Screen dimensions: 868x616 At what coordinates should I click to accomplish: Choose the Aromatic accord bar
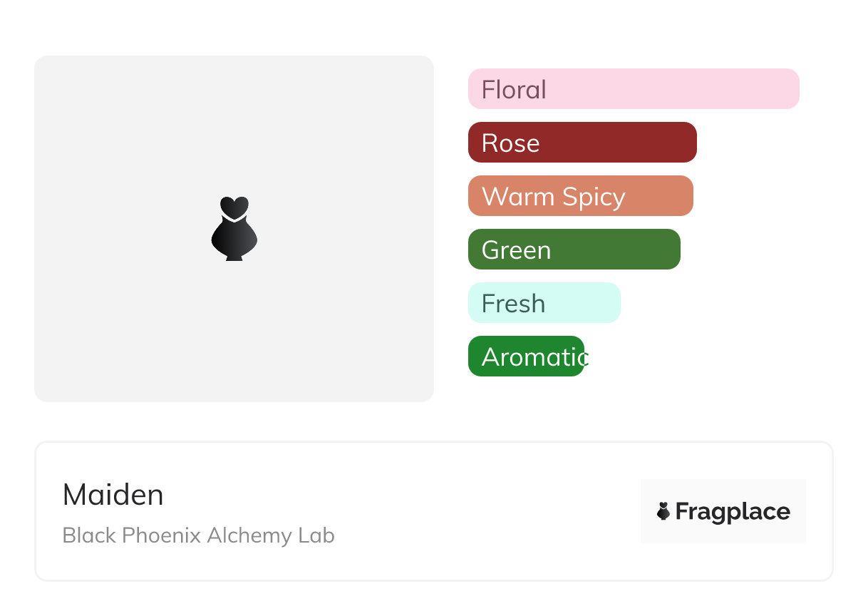click(x=526, y=356)
